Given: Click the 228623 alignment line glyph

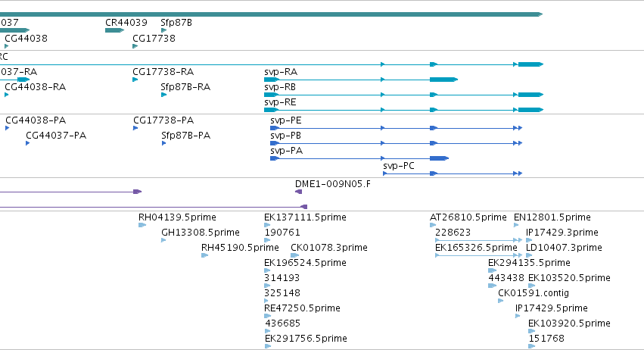Looking at the screenshot, I should tap(478, 240).
